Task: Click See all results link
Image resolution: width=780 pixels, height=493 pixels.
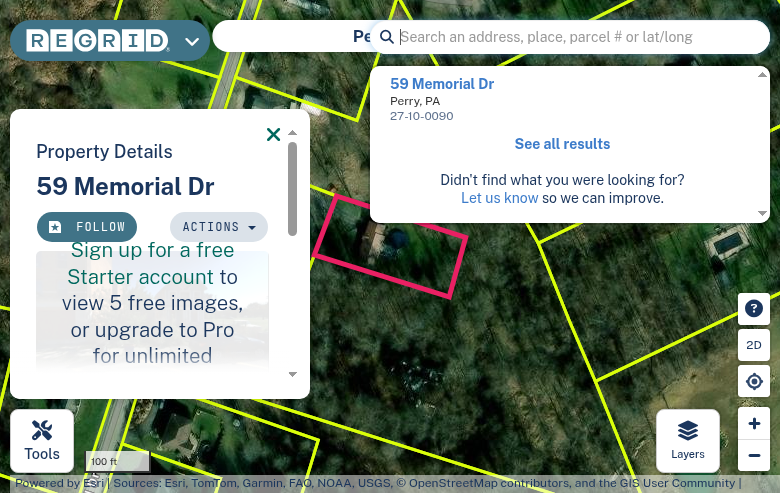Action: [562, 144]
